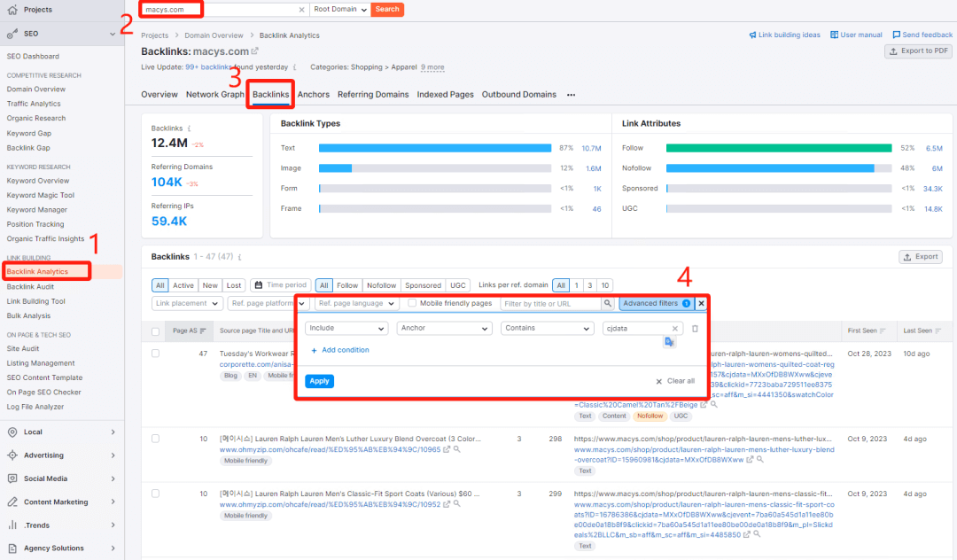
Task: Open external link for ohmyzip 10965 page
Action: click(x=446, y=449)
